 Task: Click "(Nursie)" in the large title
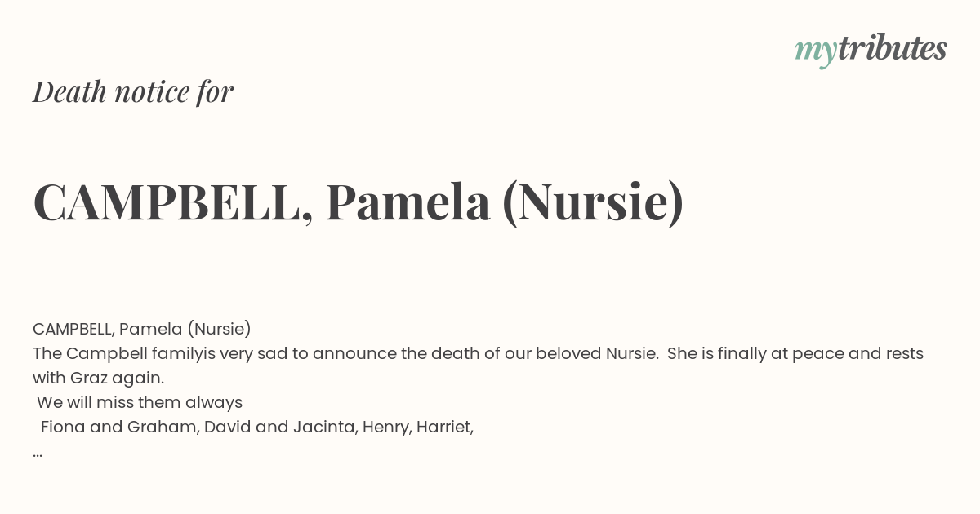(592, 202)
